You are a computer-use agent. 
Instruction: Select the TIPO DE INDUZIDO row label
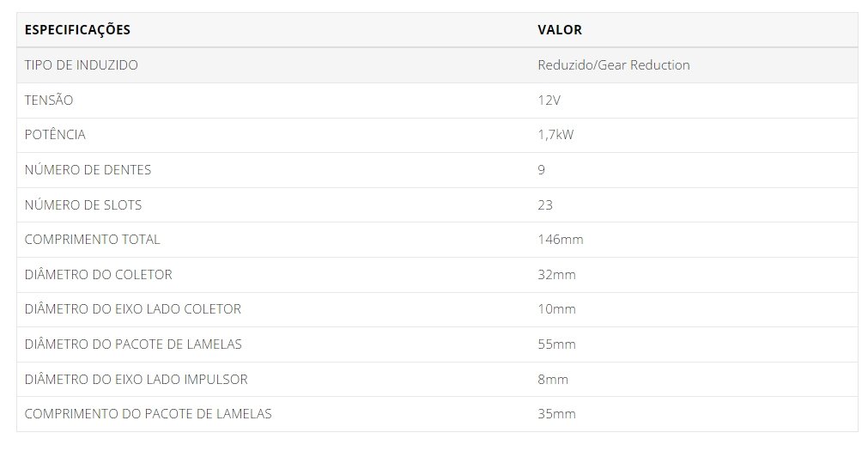click(x=82, y=64)
